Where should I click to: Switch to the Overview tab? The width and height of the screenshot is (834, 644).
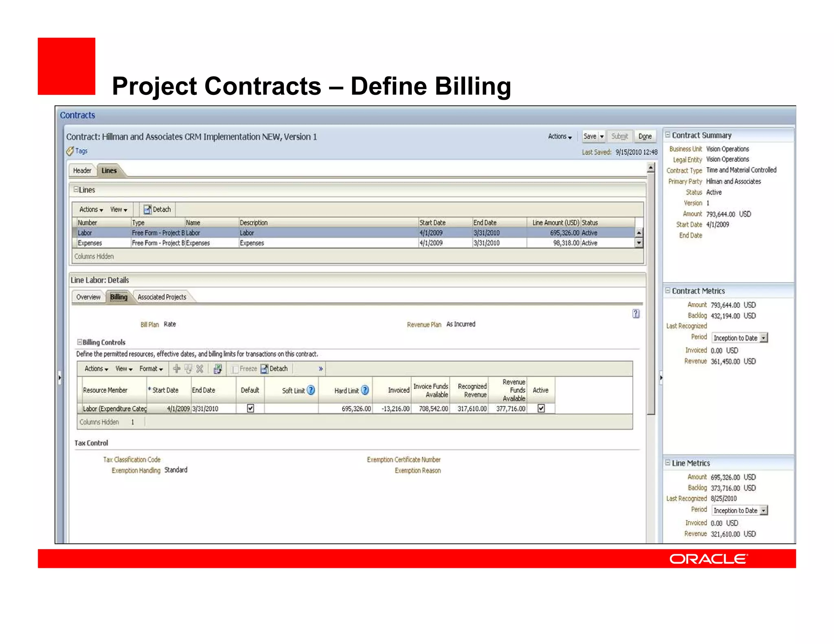click(x=88, y=297)
